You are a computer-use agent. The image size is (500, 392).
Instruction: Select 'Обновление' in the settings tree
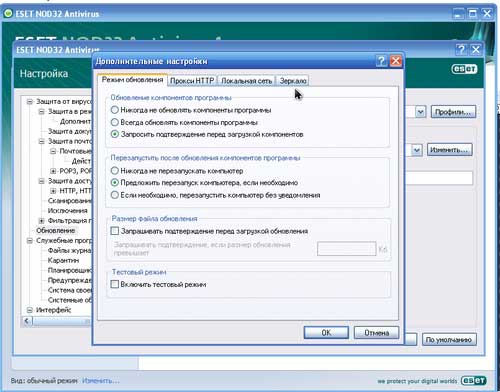pyautogui.click(x=55, y=230)
